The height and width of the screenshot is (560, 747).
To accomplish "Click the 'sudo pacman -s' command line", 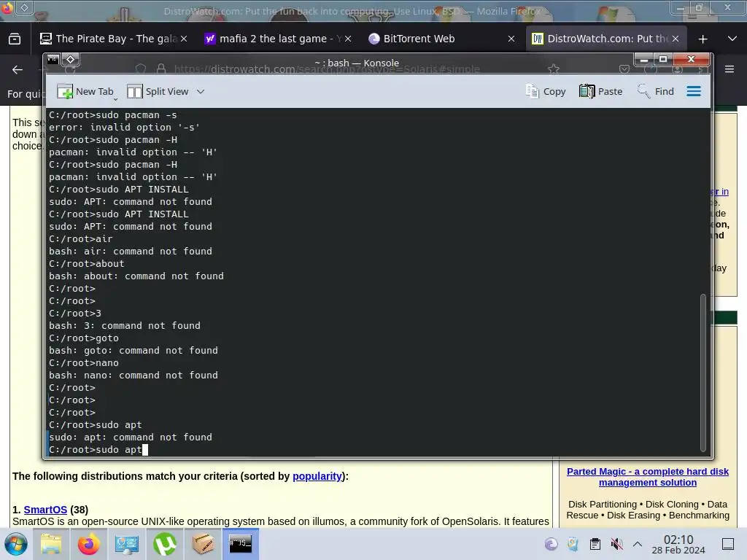I will coord(113,114).
